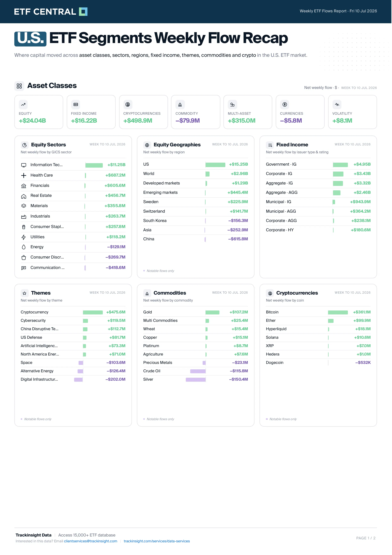Click the China –$615.8M value
392x555 pixels.
click(238, 239)
